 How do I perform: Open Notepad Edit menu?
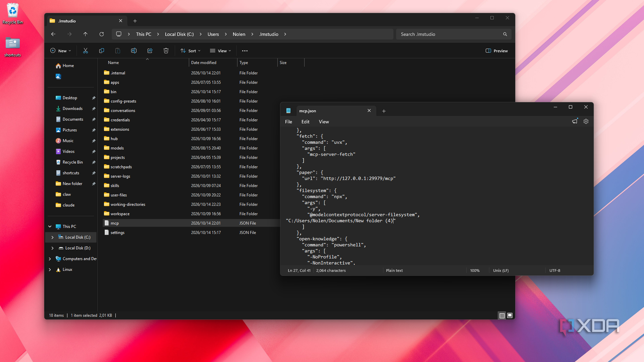305,122
